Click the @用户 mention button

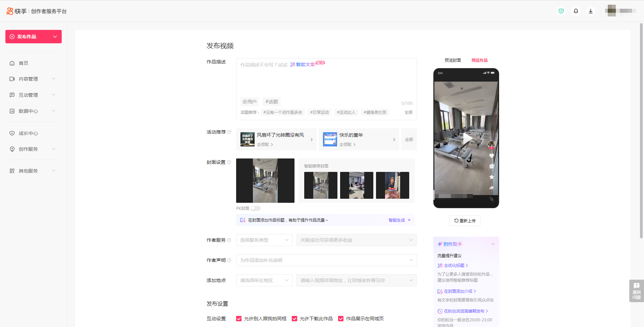(x=250, y=102)
